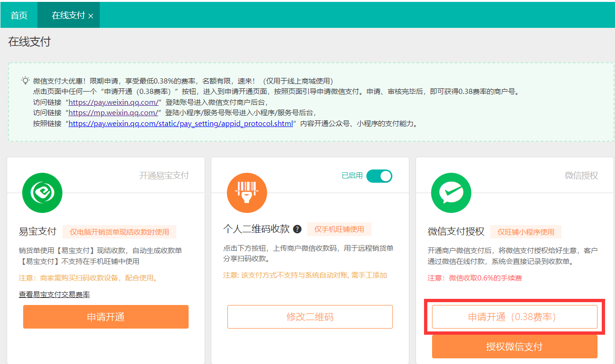
Task: Click the lightbulb tip icon in notice
Action: 26,80
